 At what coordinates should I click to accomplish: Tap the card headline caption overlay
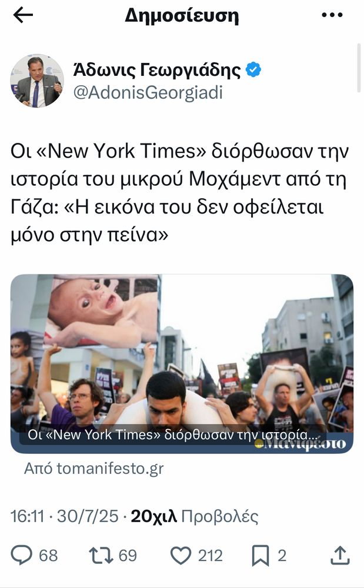(173, 435)
